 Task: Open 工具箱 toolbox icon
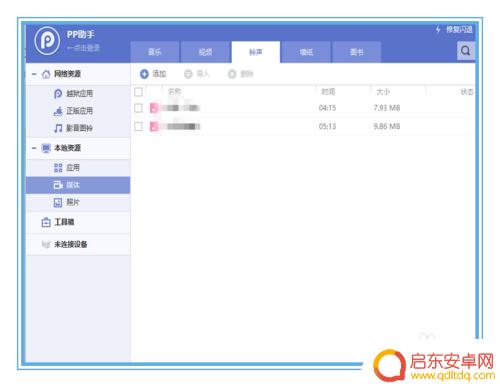(x=46, y=222)
